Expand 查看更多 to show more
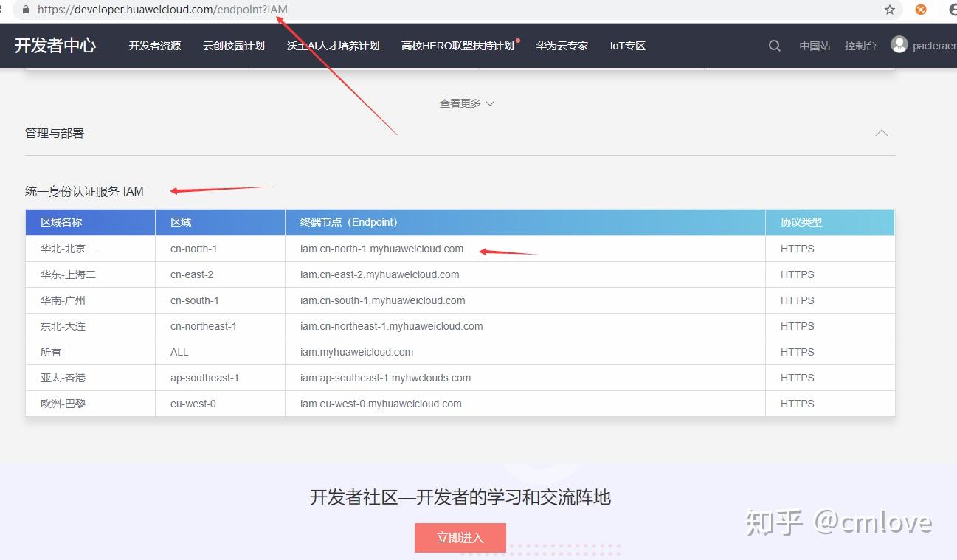The height and width of the screenshot is (560, 957). point(466,103)
